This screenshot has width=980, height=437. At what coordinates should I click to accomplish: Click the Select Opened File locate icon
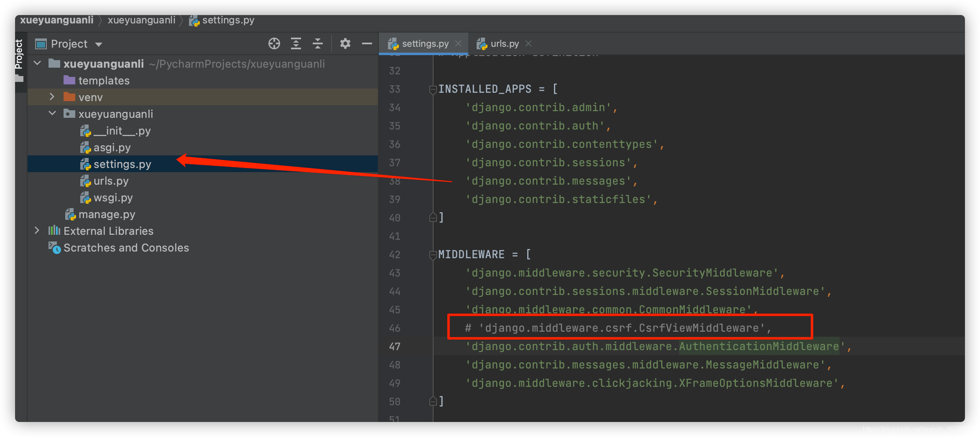click(274, 43)
